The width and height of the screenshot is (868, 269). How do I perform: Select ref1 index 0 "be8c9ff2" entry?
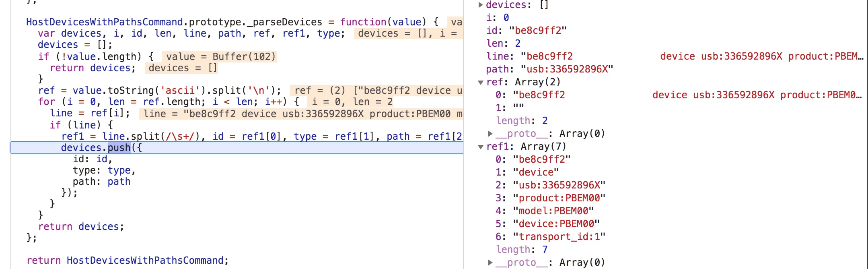[x=533, y=159]
